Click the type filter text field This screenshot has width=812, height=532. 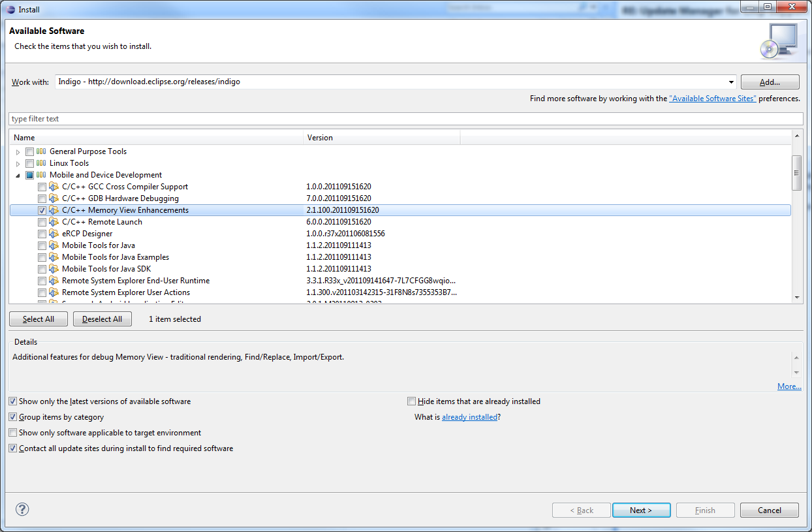(405, 119)
